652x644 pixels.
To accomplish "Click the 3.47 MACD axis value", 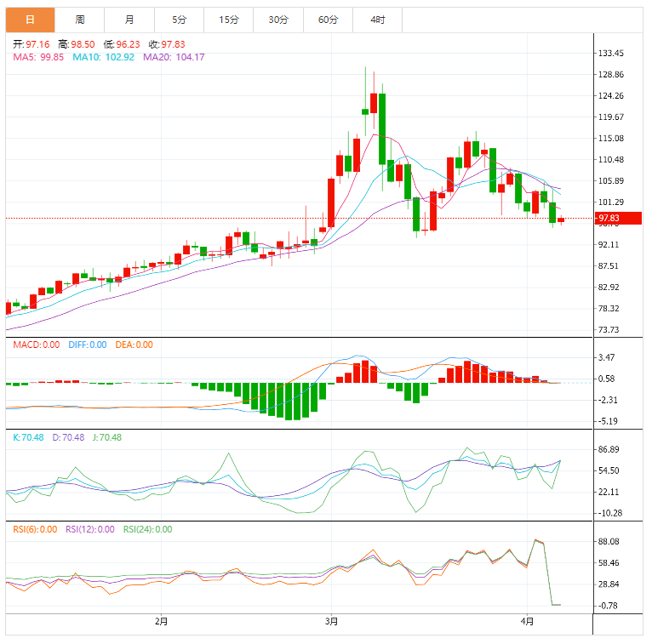I will 606,358.
